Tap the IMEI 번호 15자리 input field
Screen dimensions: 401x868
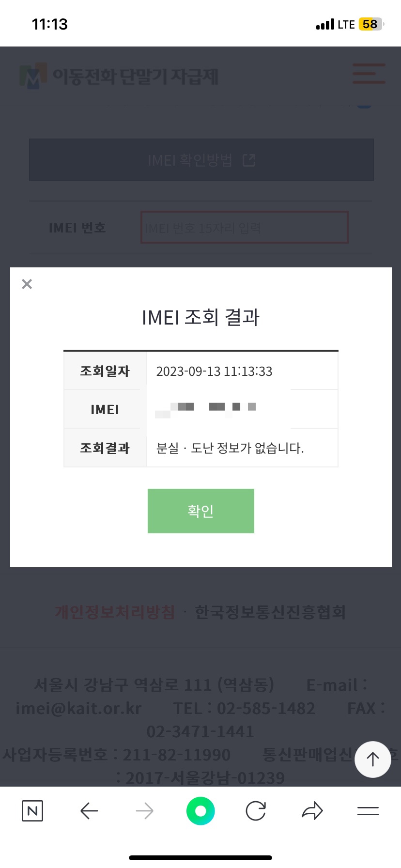(244, 227)
